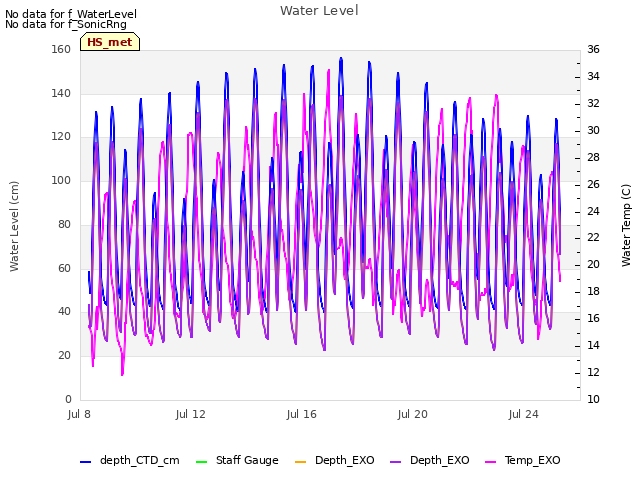The width and height of the screenshot is (640, 480).
Task: Click the 160 left axis value
Action: [61, 49]
